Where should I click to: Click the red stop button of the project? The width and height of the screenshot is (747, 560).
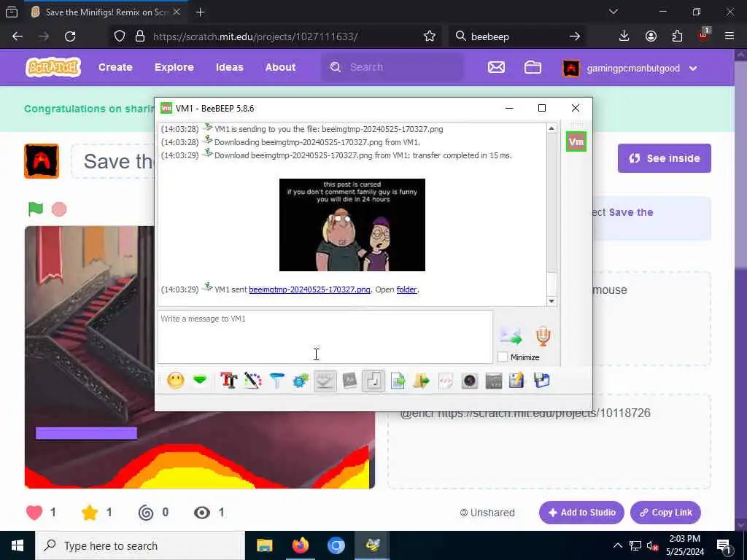tap(59, 209)
